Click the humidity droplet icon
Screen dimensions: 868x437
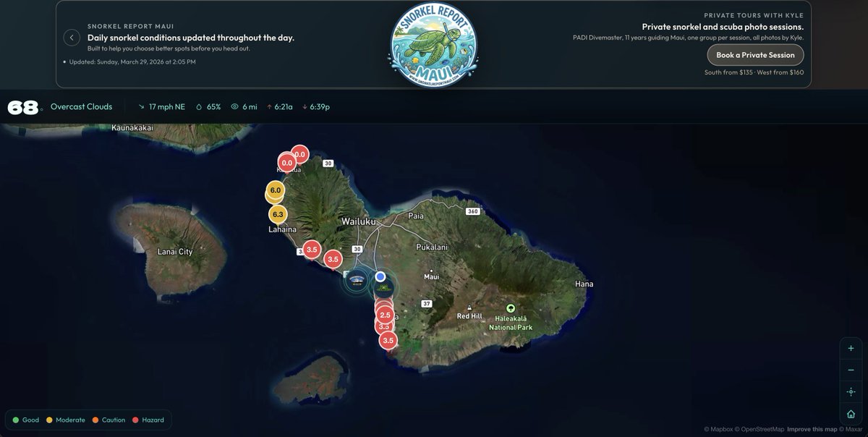click(x=199, y=106)
